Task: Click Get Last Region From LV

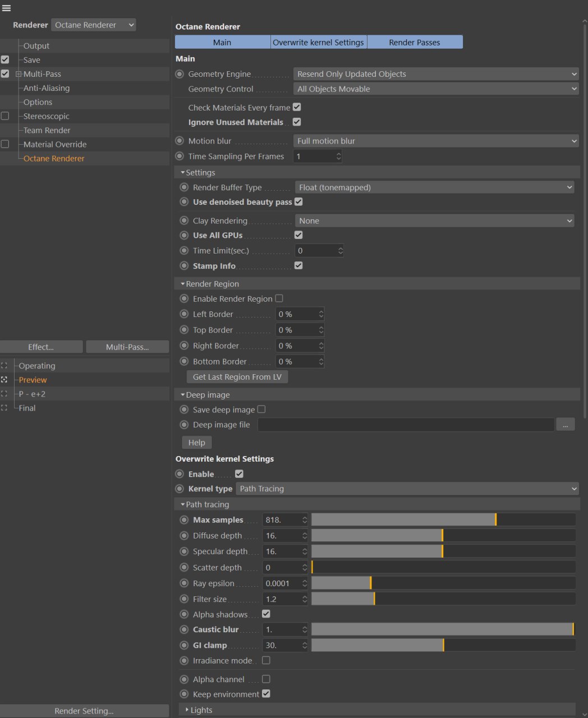Action: [237, 377]
